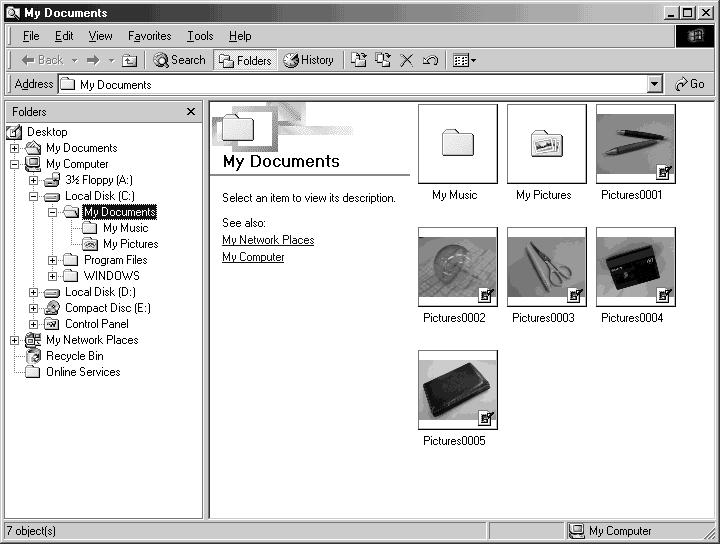
Task: Show the History pane
Action: [308, 60]
